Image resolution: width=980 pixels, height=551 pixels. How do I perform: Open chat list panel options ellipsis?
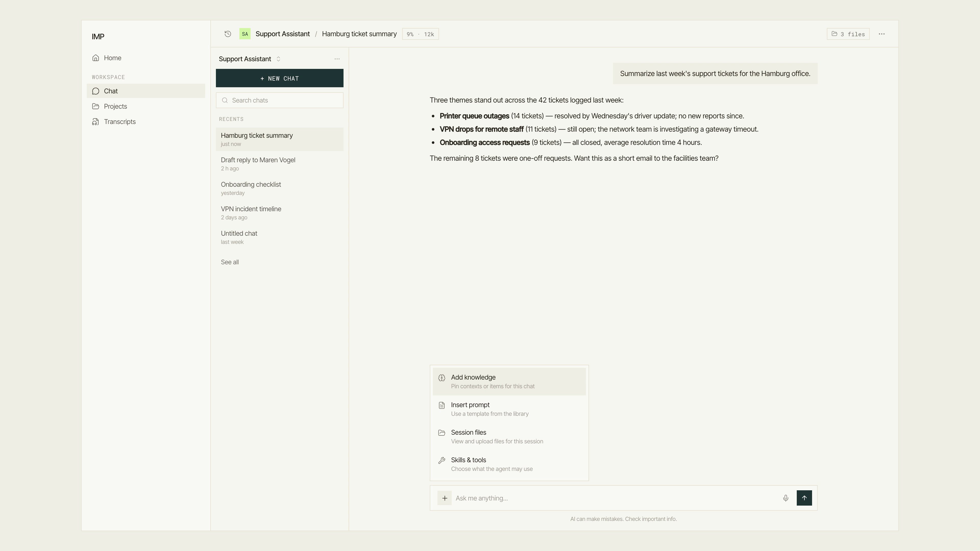click(337, 59)
